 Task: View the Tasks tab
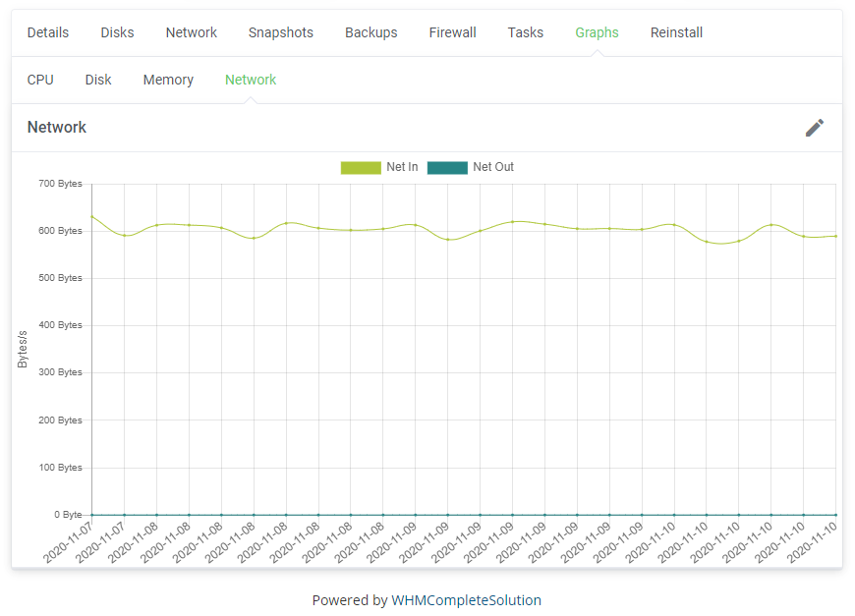(526, 32)
